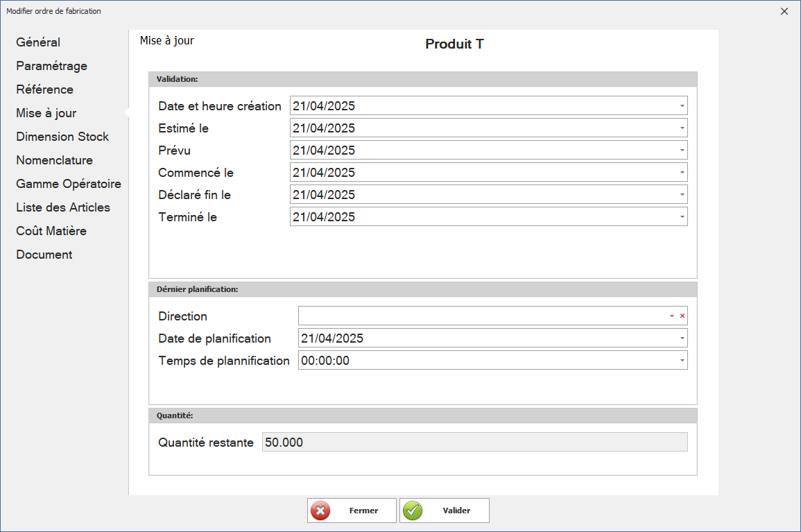The height and width of the screenshot is (532, 801).
Task: Switch to the Général tab
Action: (38, 42)
